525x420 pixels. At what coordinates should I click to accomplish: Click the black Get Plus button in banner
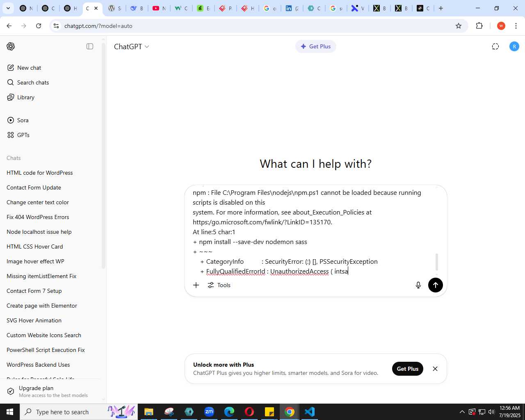pyautogui.click(x=408, y=369)
